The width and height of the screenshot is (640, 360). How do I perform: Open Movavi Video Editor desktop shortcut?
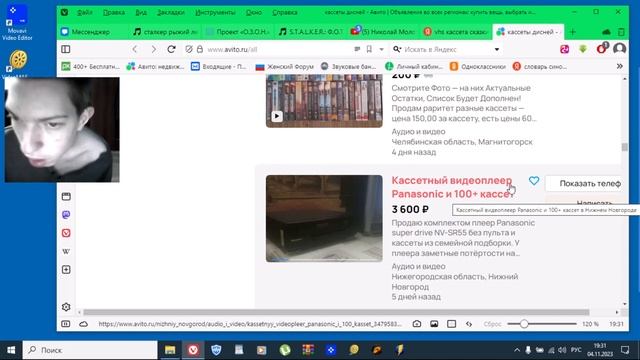tap(17, 22)
